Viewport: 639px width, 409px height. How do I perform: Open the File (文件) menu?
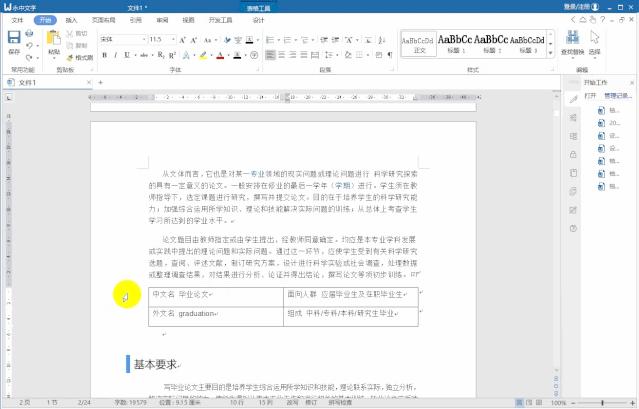(17, 20)
